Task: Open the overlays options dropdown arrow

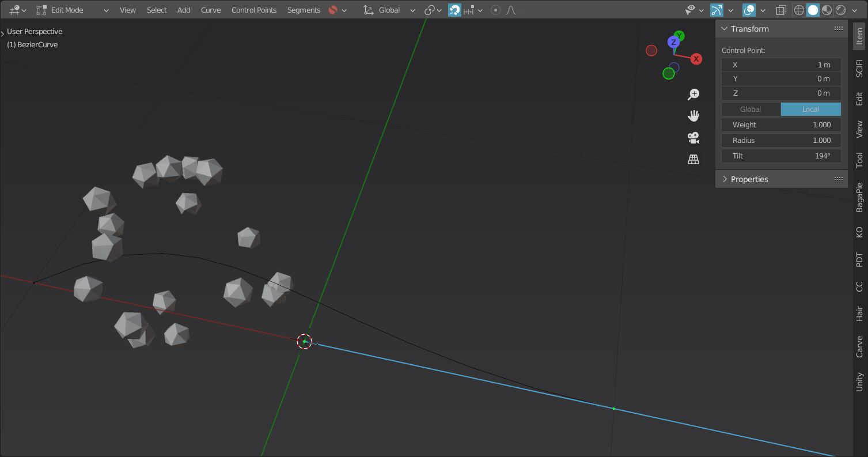Action: pos(763,10)
